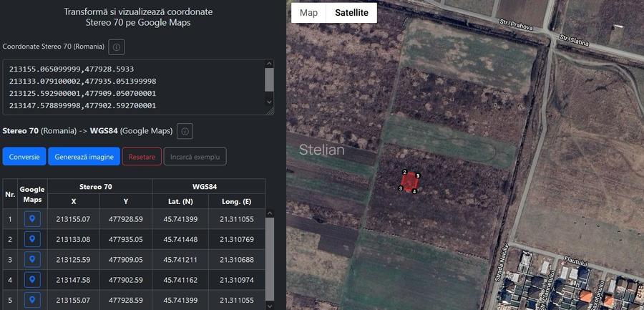Click map marker number 2

click(x=404, y=173)
